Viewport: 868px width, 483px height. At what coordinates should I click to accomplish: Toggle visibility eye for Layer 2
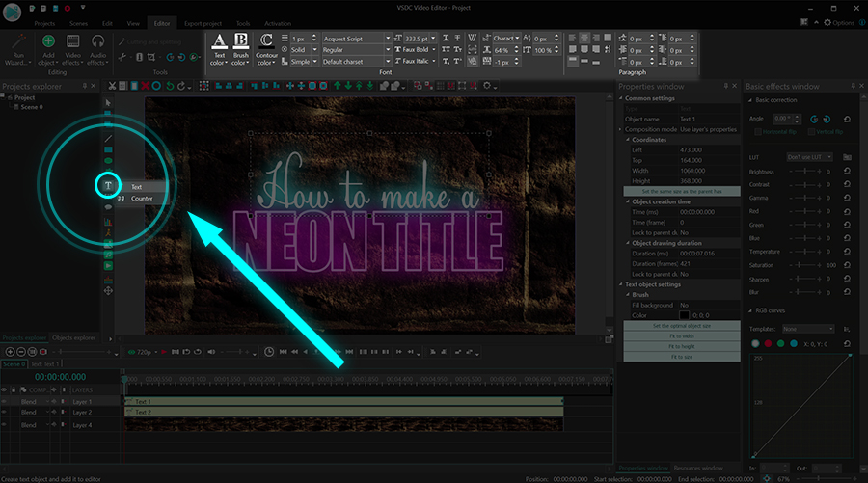click(x=5, y=413)
